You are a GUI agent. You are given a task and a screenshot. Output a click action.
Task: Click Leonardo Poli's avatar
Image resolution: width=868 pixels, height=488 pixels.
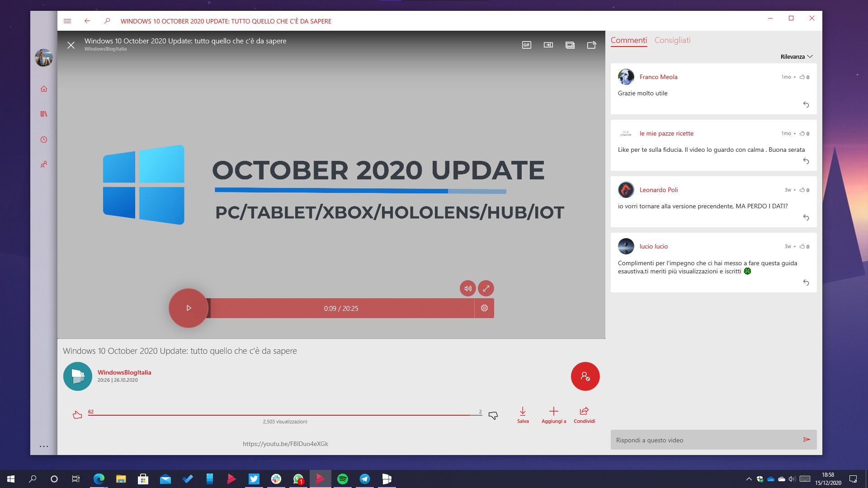(x=626, y=190)
